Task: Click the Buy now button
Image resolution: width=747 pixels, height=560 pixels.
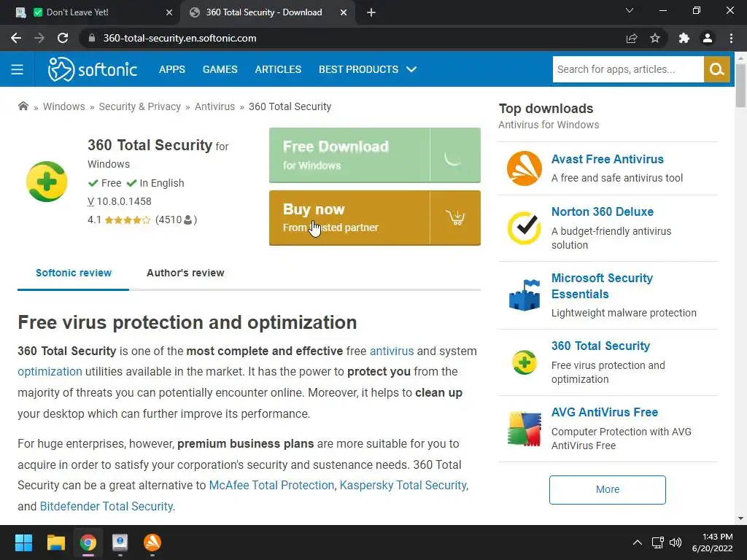Action: point(374,218)
